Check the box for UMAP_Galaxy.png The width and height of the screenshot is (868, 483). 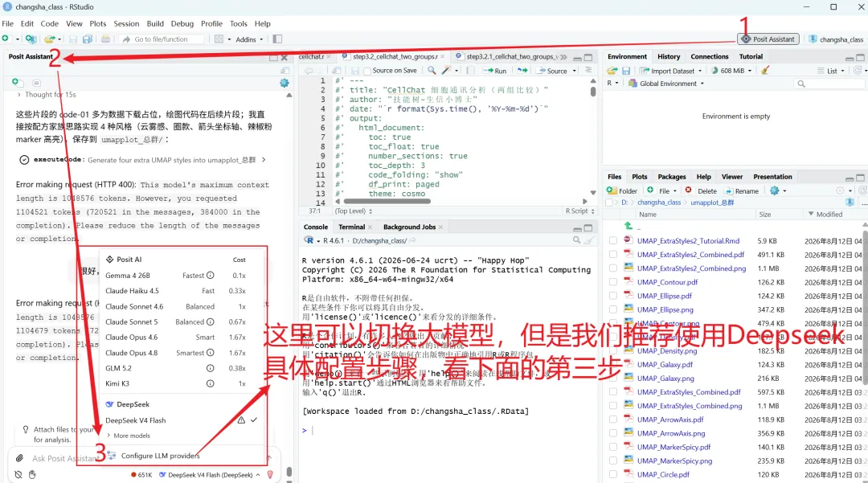612,379
